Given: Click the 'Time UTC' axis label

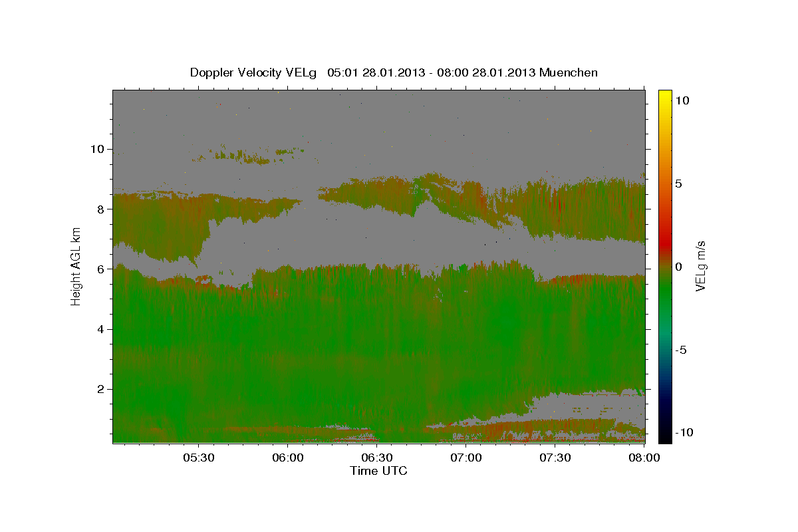Looking at the screenshot, I should click(x=378, y=471).
